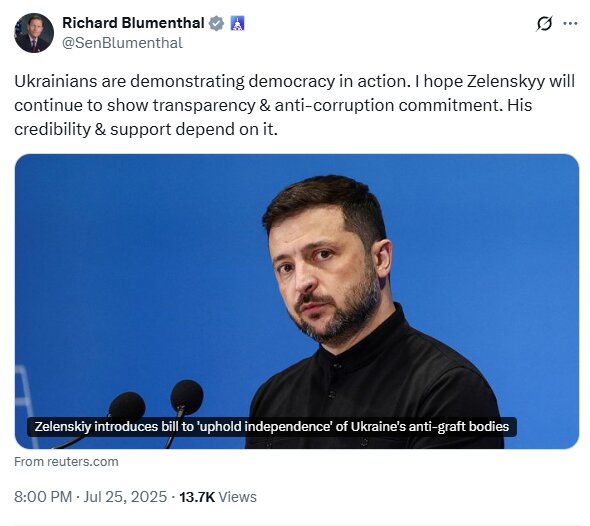Click the 'credibility & support depend on it' line

pyautogui.click(x=146, y=129)
